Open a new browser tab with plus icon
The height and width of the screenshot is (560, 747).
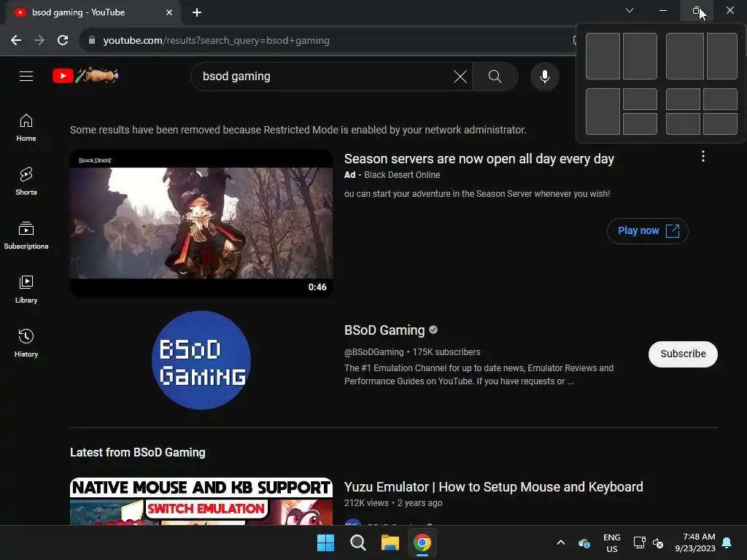coord(197,12)
